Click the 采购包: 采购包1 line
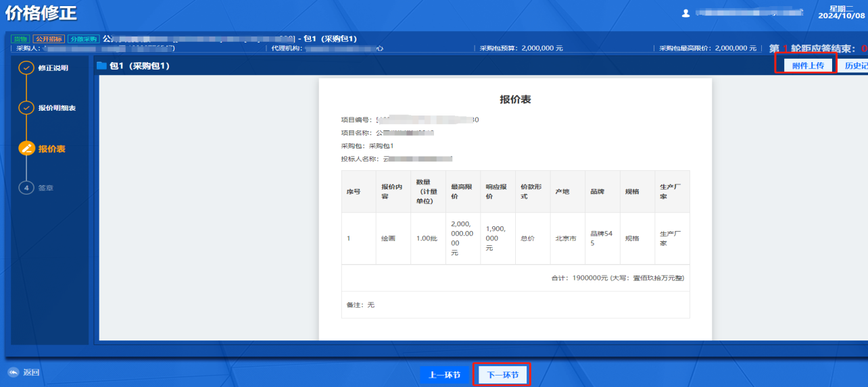The image size is (868, 387). (x=367, y=146)
